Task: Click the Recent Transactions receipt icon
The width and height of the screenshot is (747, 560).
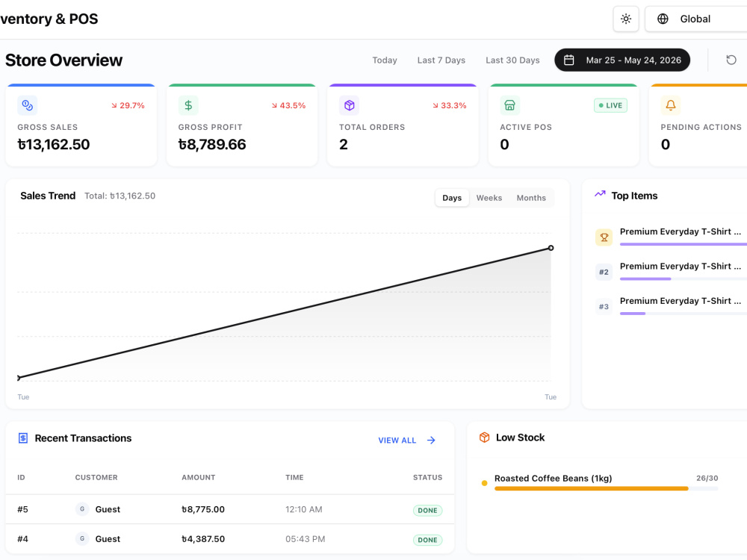Action: click(23, 438)
